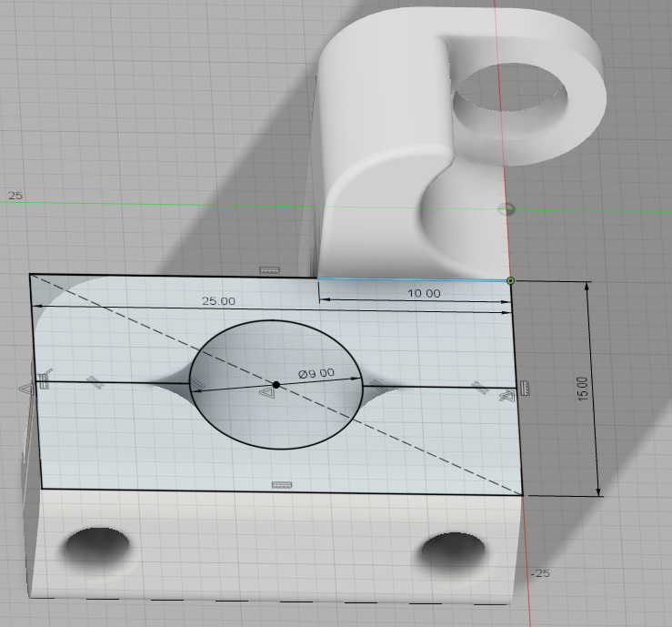Select the ring hole in the white hook

click(511, 101)
